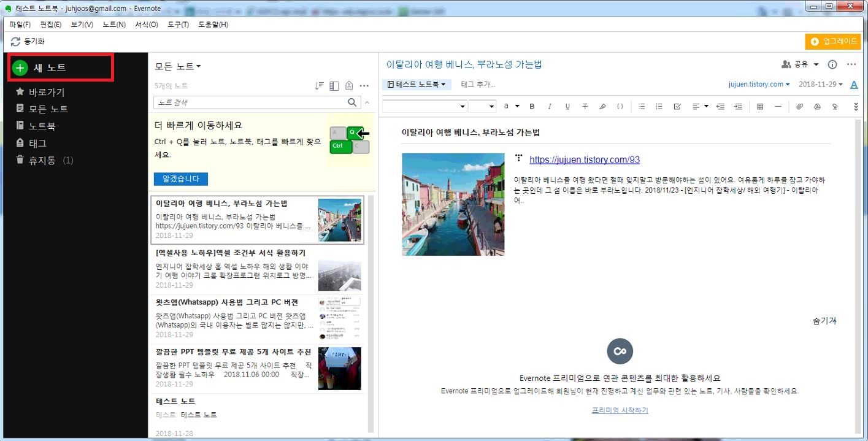
Task: Click the Burano canal thumbnail in note list
Action: (340, 220)
